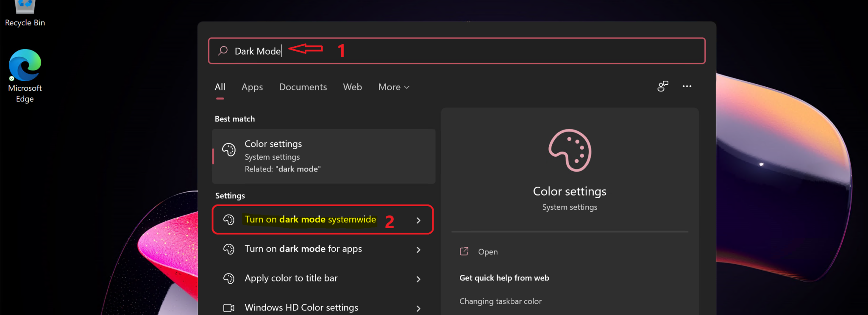Click the Color settings preview title

pyautogui.click(x=570, y=191)
